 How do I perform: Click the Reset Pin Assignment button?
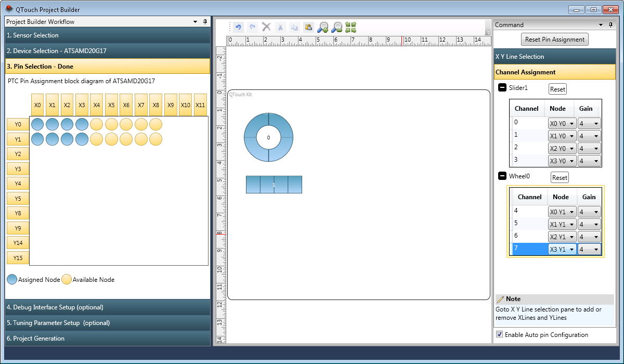555,40
